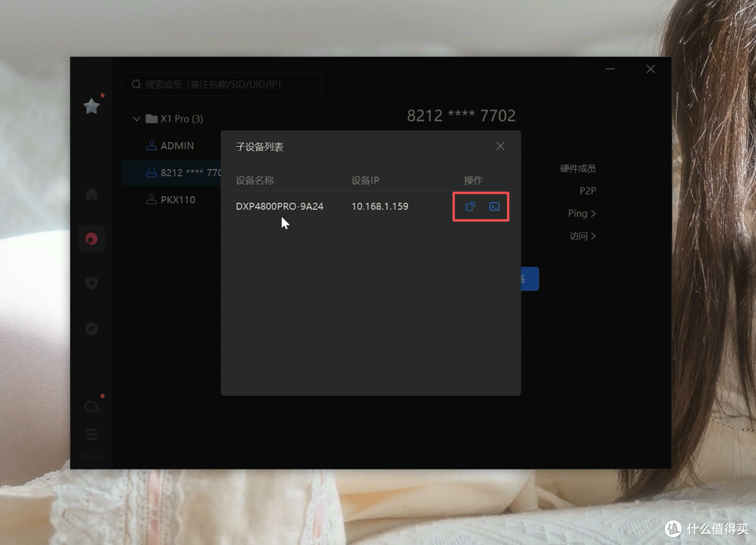756x545 pixels.
Task: Click the star icon in sidebar
Action: coord(92,106)
